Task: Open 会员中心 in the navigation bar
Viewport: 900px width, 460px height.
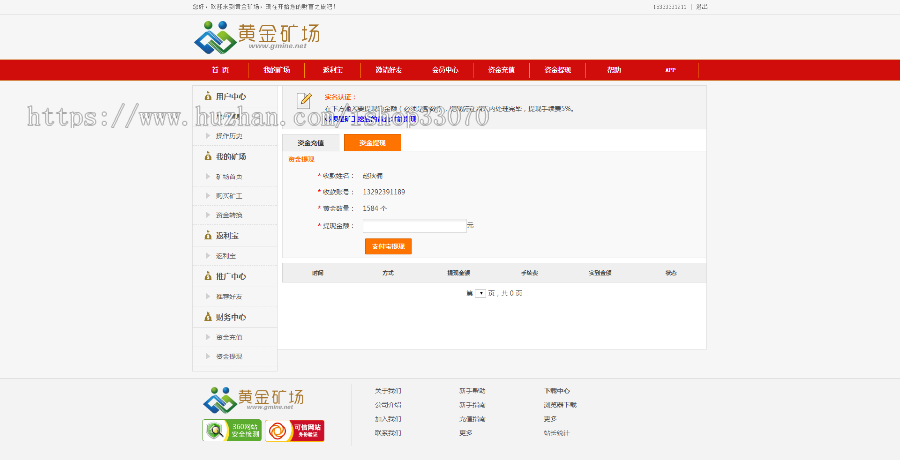Action: (445, 70)
